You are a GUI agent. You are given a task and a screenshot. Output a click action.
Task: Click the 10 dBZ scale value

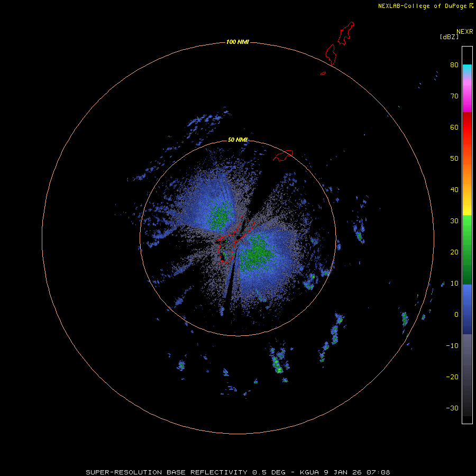pyautogui.click(x=454, y=283)
